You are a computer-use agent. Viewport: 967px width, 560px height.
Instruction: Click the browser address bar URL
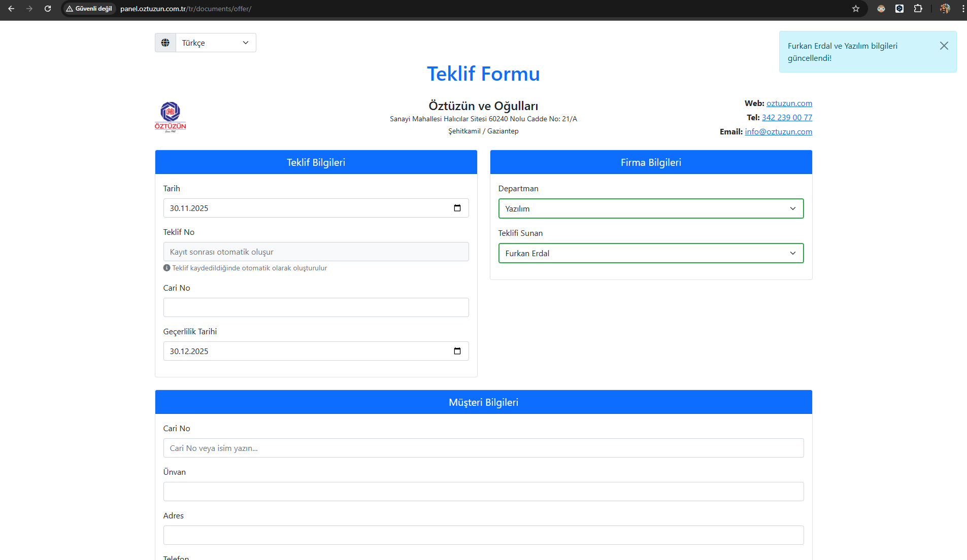pos(186,9)
